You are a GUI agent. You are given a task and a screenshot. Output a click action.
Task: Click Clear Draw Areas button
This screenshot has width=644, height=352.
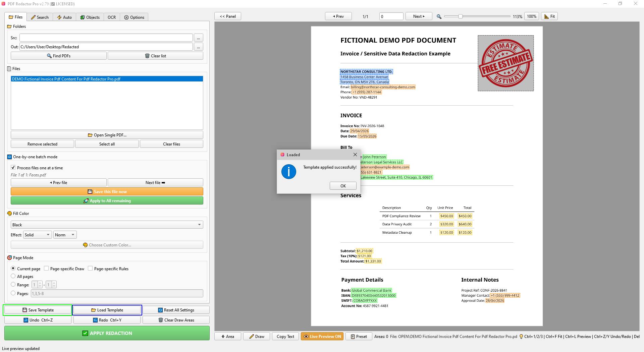coord(176,320)
